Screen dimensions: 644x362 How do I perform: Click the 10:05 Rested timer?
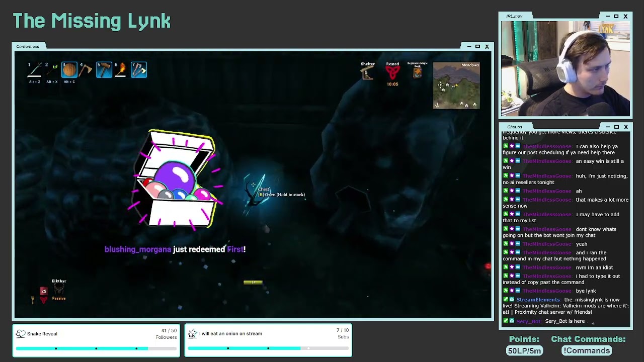click(x=392, y=84)
